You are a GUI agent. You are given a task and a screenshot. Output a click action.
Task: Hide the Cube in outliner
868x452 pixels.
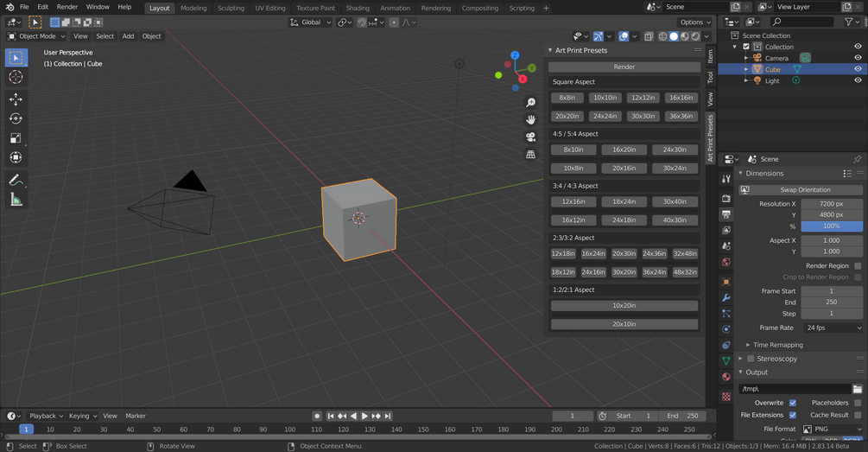click(858, 69)
